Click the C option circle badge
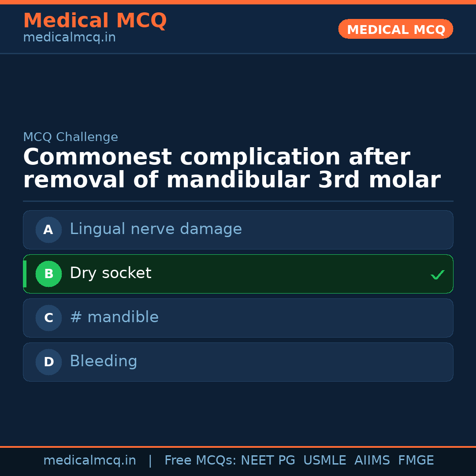The width and height of the screenshot is (476, 476). [x=48, y=318]
